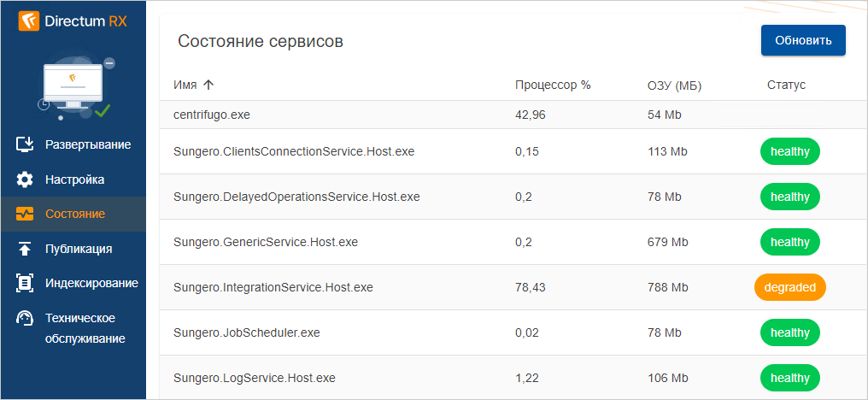
Task: Open the Развертывание menu section
Action: tap(87, 144)
